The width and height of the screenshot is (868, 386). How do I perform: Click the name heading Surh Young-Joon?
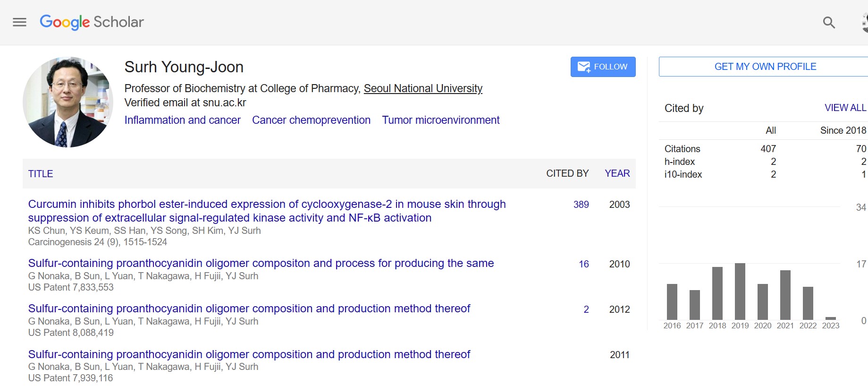pyautogui.click(x=184, y=67)
